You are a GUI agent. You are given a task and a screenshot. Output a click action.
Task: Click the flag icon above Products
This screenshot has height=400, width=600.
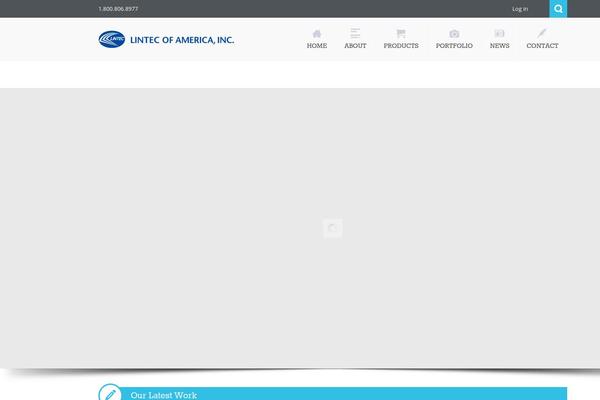pos(401,34)
